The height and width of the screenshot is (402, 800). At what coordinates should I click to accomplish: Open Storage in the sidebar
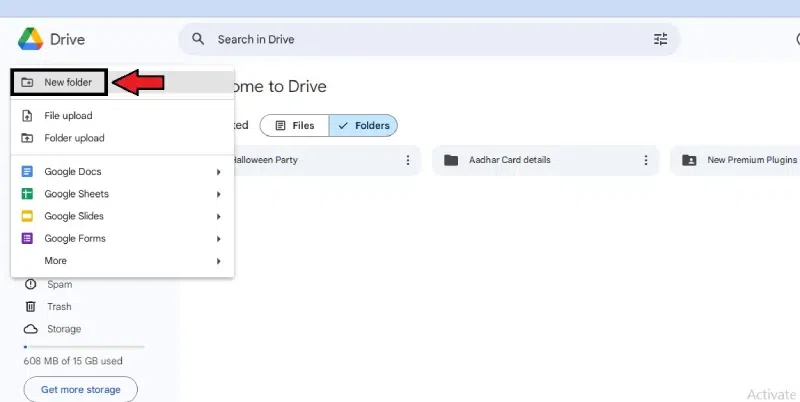[x=64, y=329]
